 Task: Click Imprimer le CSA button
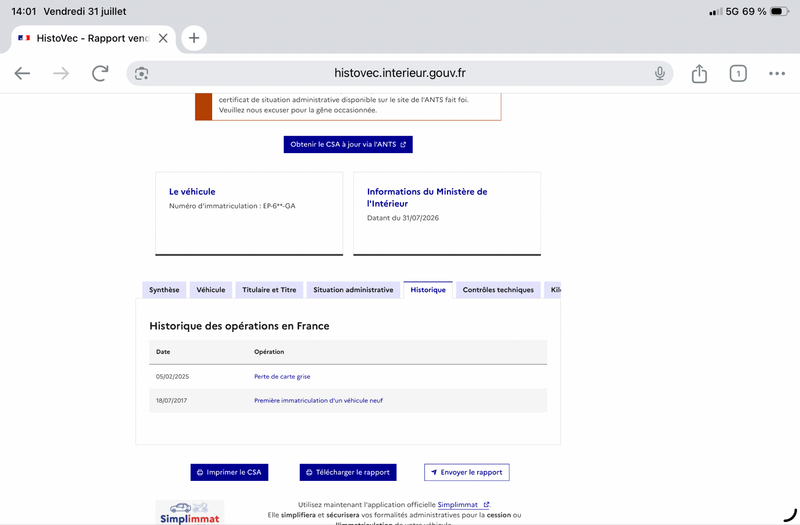click(229, 472)
